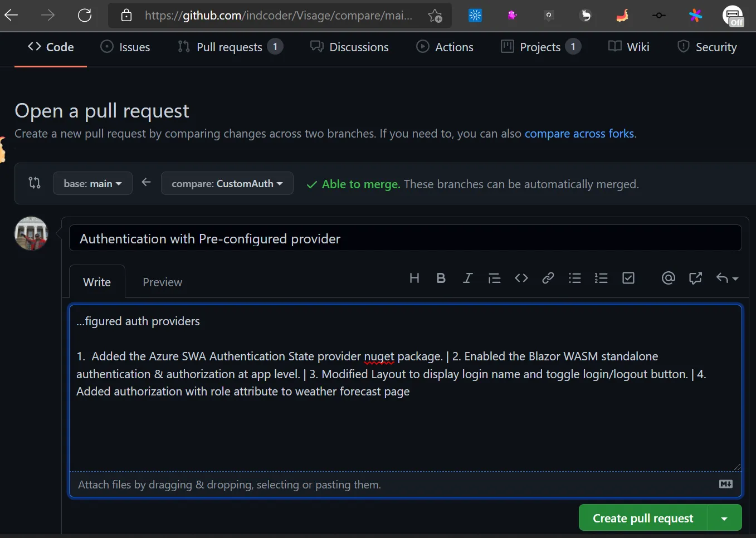Insert code snippet formatting
The image size is (756, 538).
(521, 278)
